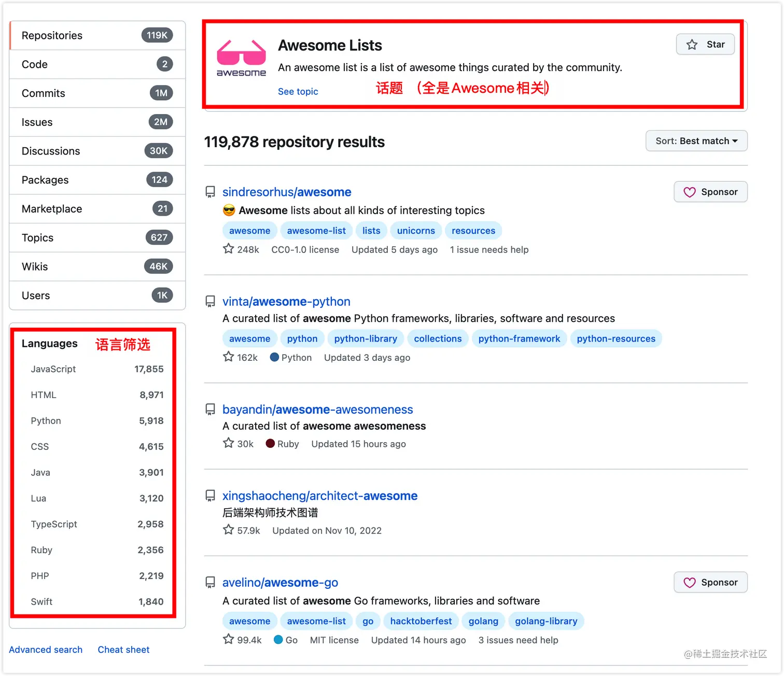Click the lists topic tag
The height and width of the screenshot is (676, 784).
(x=371, y=231)
